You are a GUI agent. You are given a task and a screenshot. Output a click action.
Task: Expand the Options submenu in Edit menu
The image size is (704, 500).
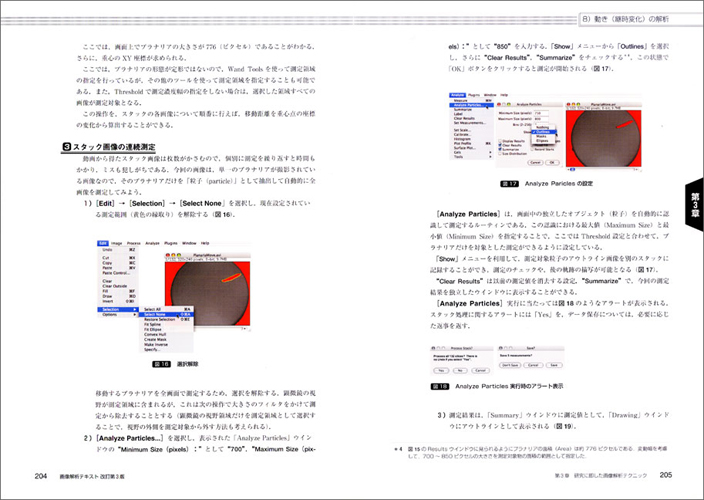110,314
